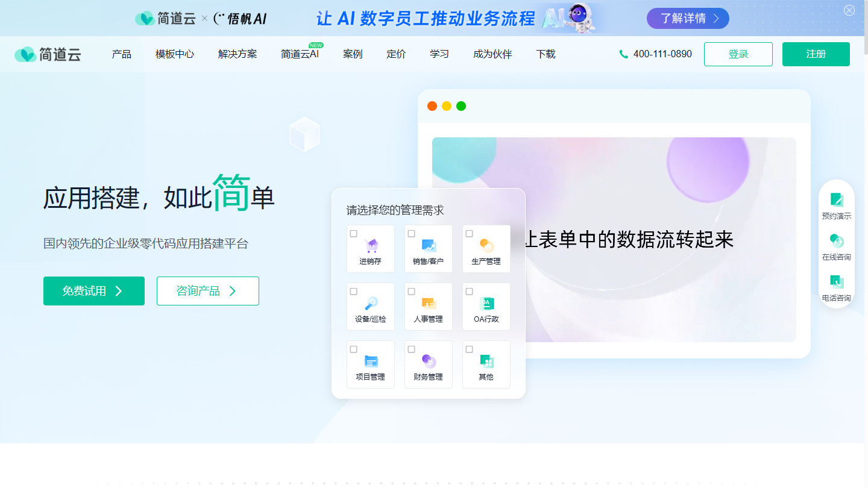This screenshot has height=488, width=868.
Task: Click the 咨询产品 button
Action: click(208, 291)
